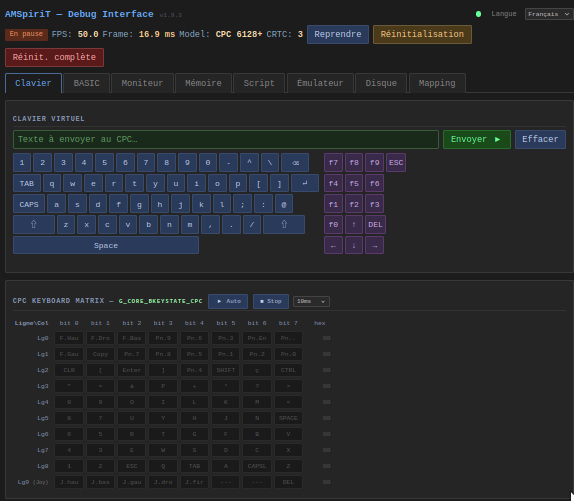Toggle CTRL cell in matrix row Lg2

288,370
